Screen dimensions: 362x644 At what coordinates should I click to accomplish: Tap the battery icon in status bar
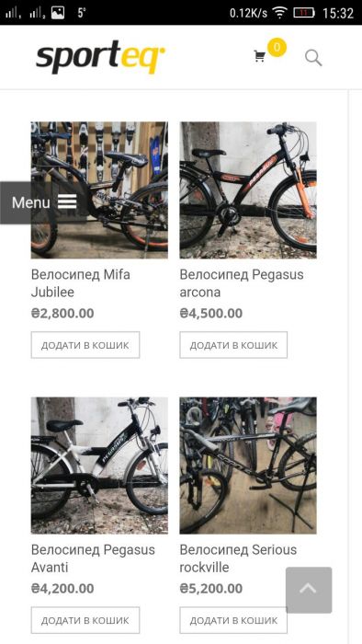click(x=304, y=13)
